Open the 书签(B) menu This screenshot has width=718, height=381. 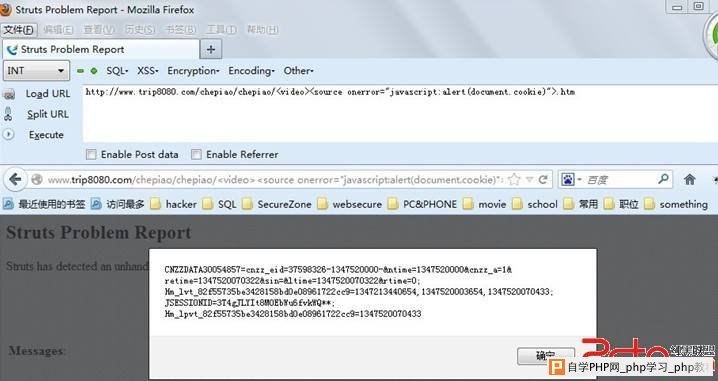click(x=180, y=30)
